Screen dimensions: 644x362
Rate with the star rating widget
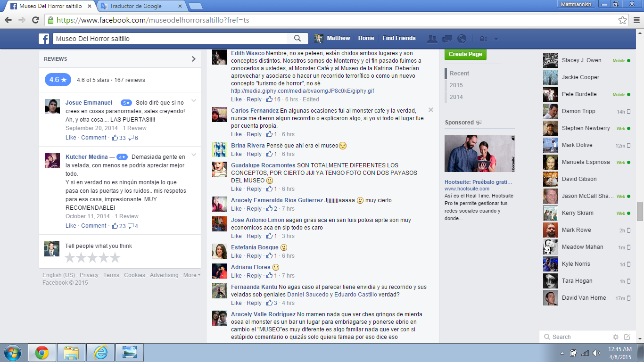92,258
